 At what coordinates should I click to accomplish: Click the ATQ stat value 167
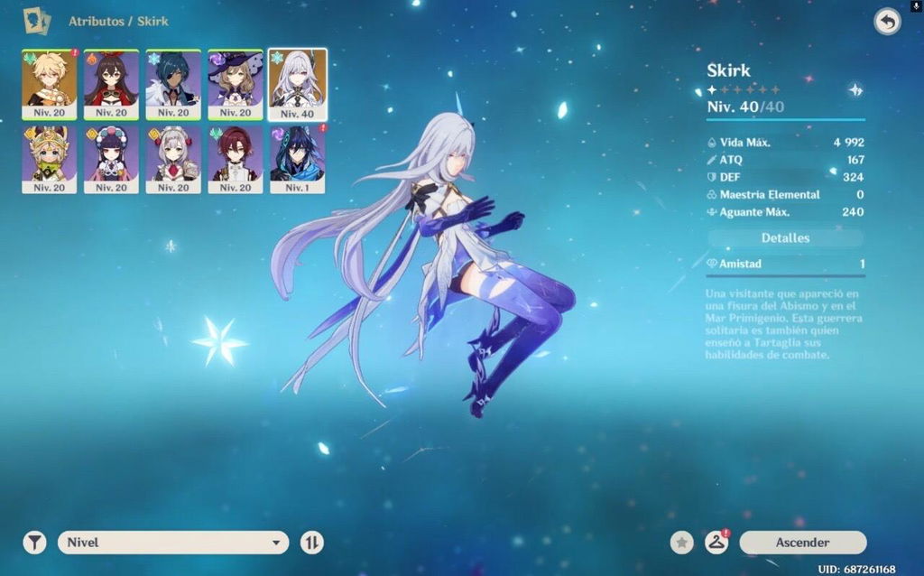click(x=855, y=160)
